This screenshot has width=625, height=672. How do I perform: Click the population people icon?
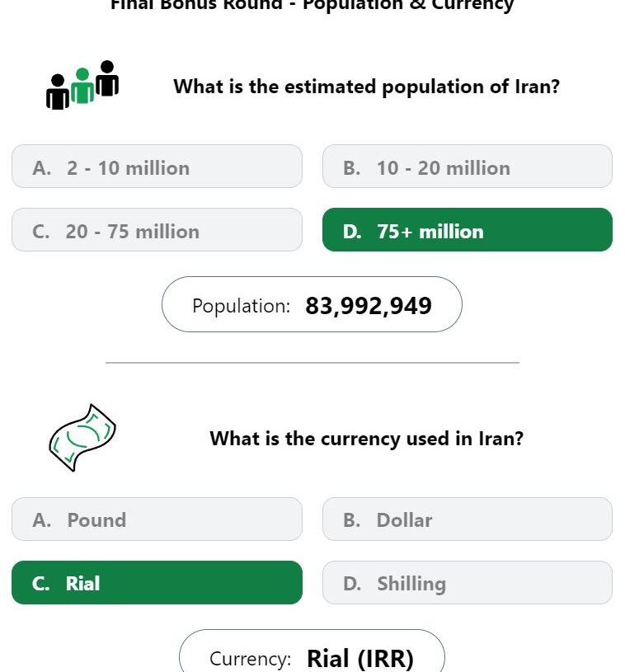82,85
